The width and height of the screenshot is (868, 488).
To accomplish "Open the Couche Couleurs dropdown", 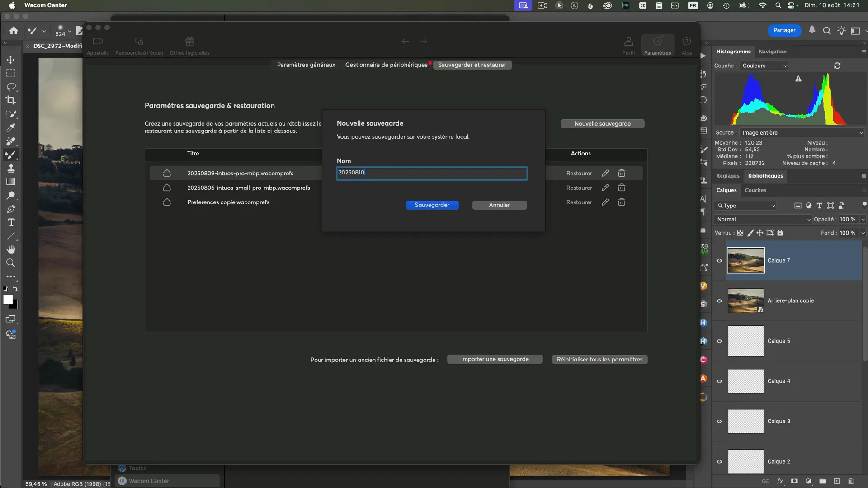I will pos(764,66).
